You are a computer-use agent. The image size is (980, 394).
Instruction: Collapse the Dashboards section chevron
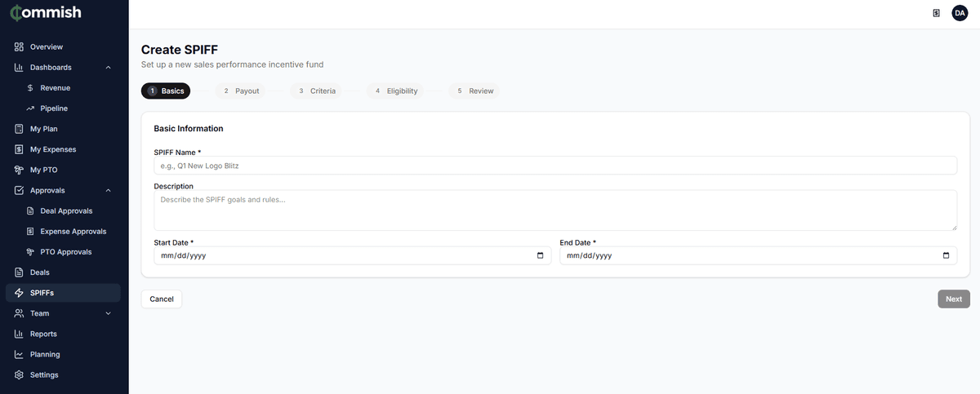pos(108,67)
